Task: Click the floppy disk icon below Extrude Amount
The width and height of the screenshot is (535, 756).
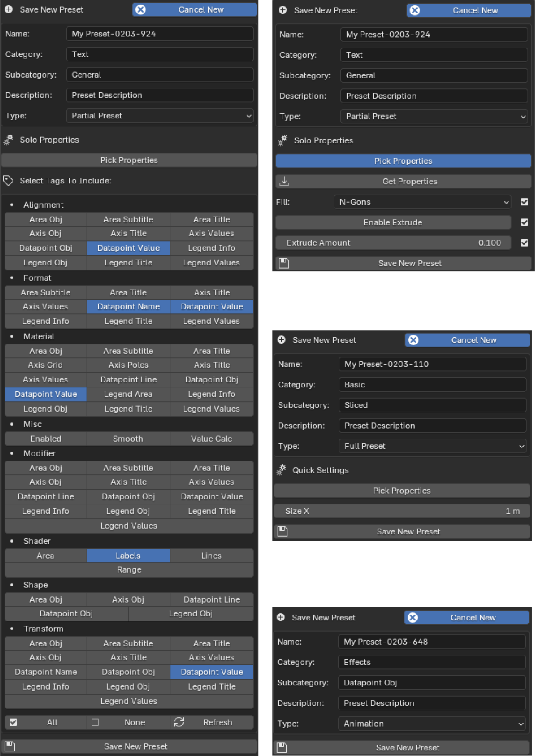Action: (x=284, y=263)
